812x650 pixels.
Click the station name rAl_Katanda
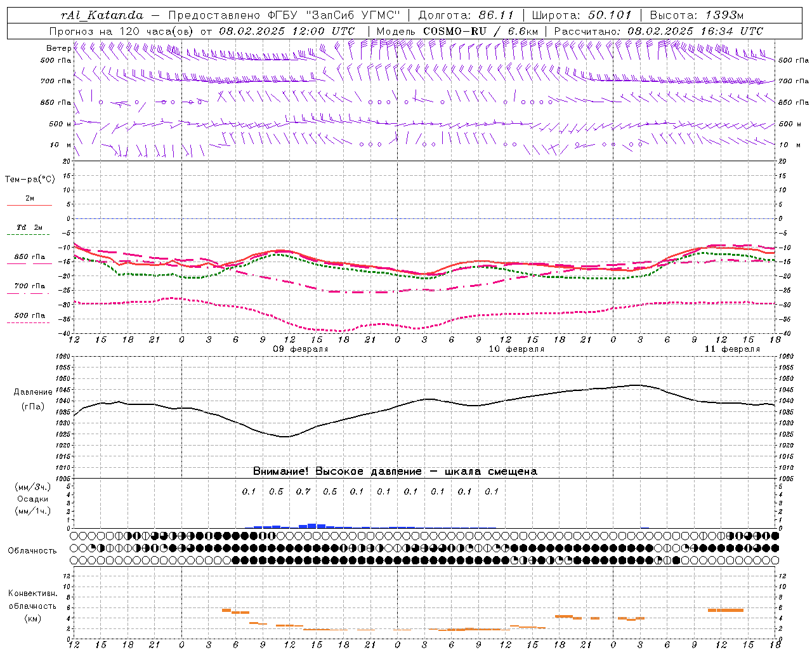click(103, 15)
